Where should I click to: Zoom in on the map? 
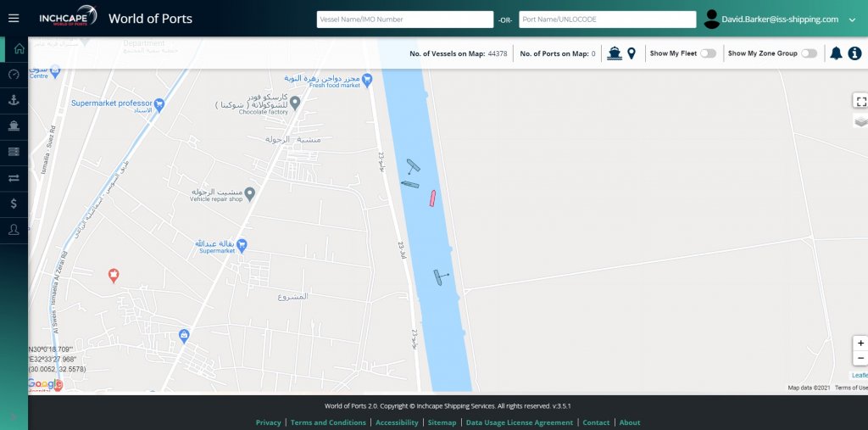860,343
